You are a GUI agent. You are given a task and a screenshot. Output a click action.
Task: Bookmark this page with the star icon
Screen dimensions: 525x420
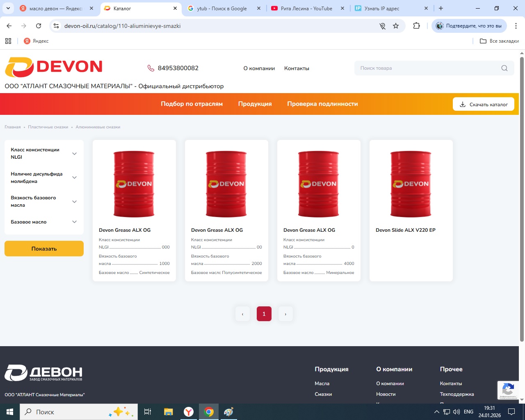396,26
